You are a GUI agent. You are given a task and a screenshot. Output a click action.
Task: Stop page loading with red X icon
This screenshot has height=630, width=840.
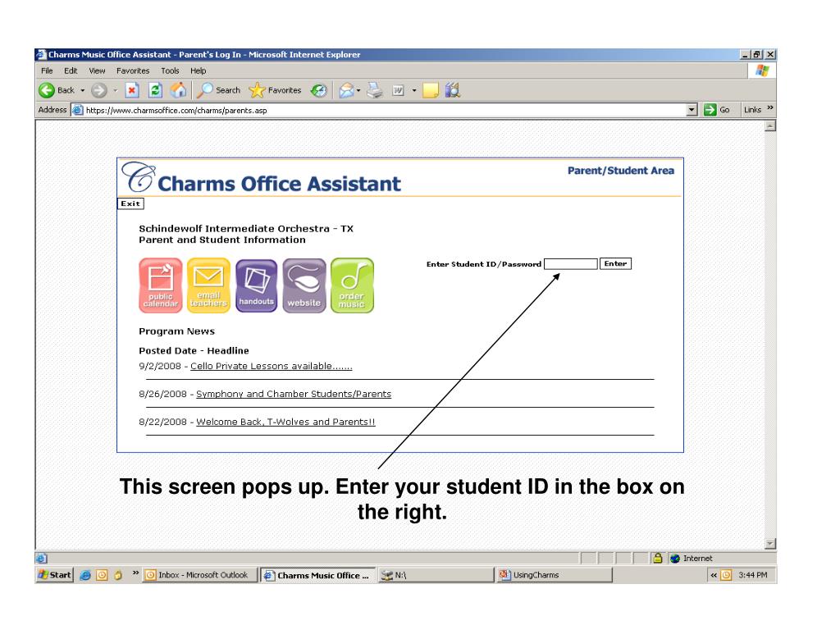[x=132, y=90]
